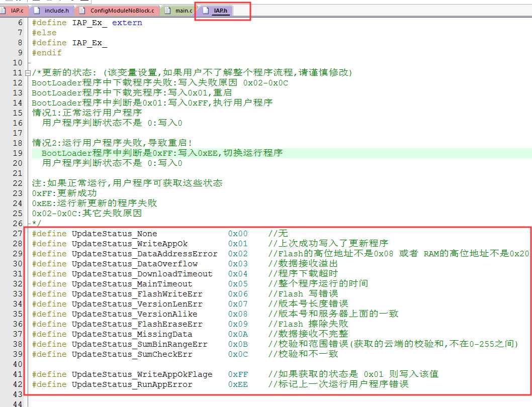Click the file icon on main.c tab
Viewport: 532px width, 407px height.
167,11
